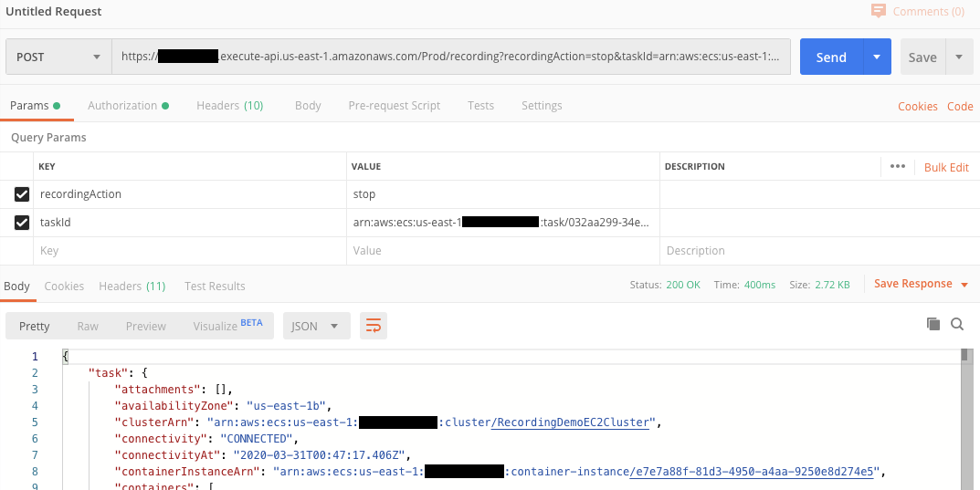Select the Raw response view

click(88, 326)
